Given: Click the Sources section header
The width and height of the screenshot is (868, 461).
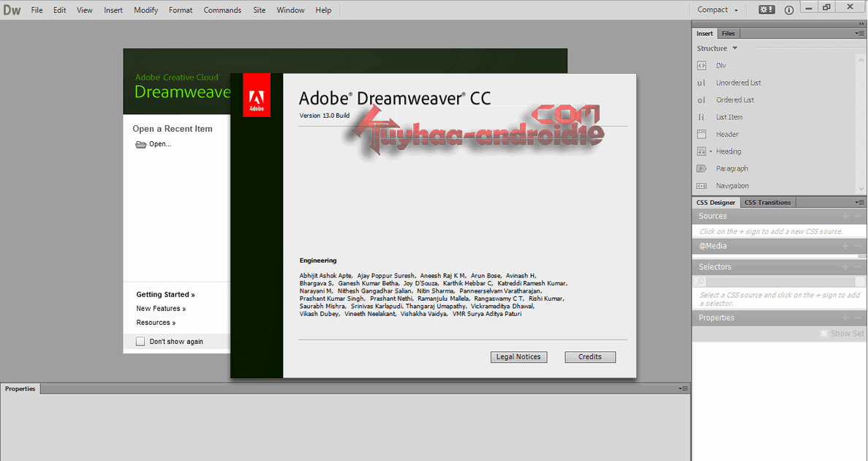Looking at the screenshot, I should point(779,216).
